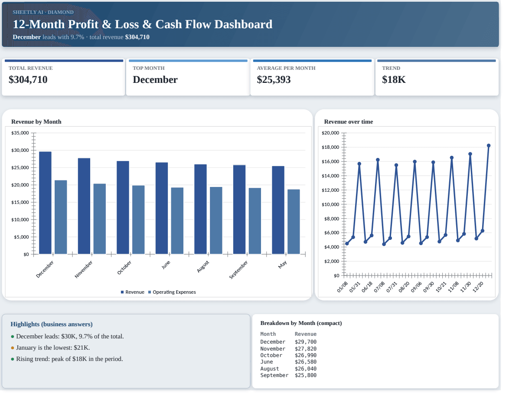Click the August row's $26,040 value
This screenshot has width=532, height=400.
[306, 369]
